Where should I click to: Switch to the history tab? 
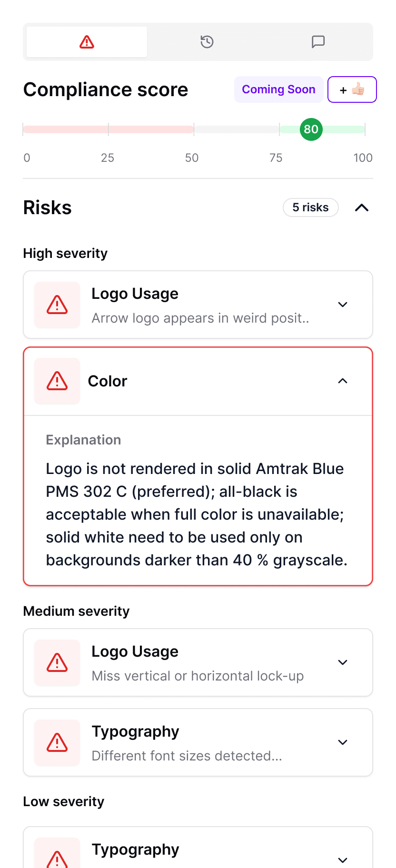207,42
